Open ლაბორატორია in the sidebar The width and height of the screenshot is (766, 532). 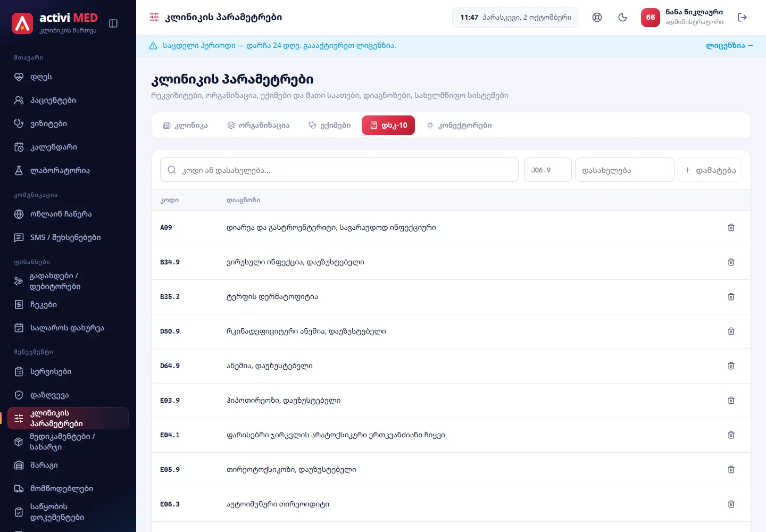(68, 171)
